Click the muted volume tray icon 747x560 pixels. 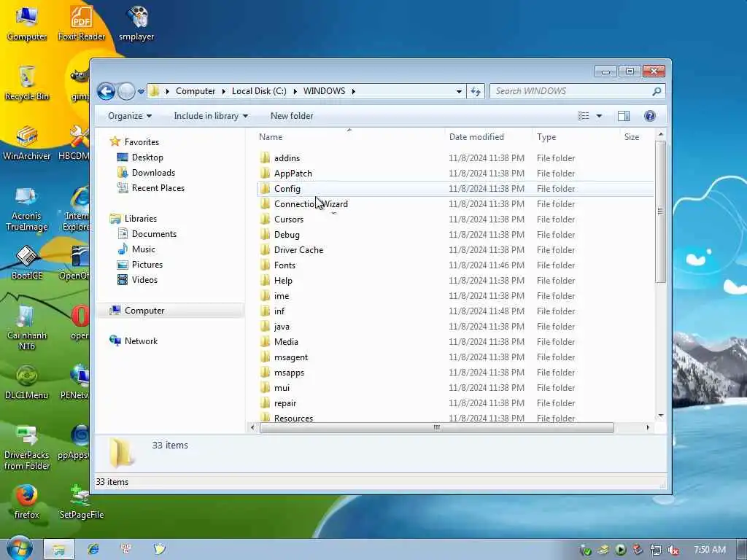[x=673, y=550]
